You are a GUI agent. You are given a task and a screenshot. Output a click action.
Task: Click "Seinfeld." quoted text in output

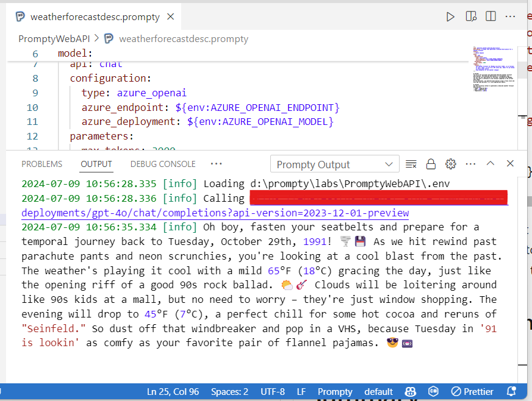pos(53,329)
